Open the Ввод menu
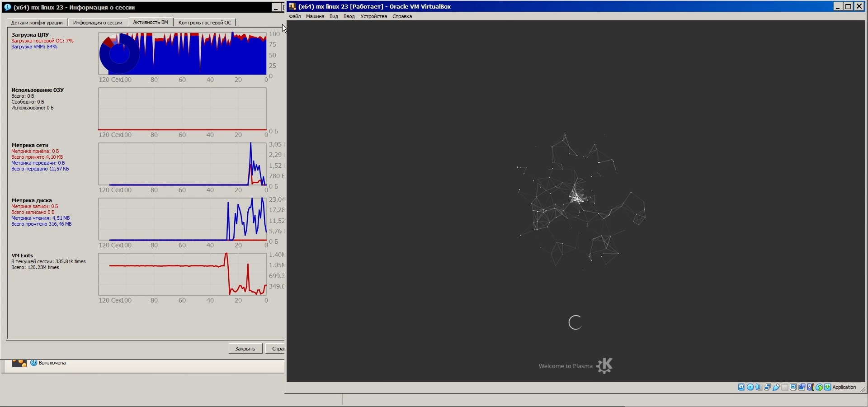The image size is (868, 407). click(349, 16)
